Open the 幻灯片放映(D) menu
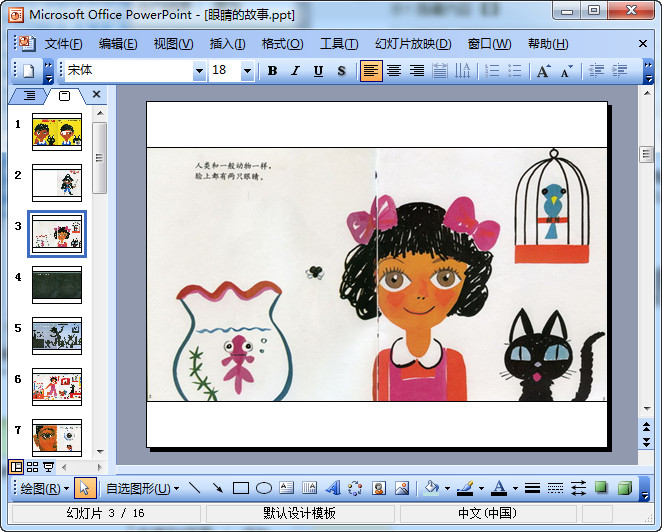 click(413, 44)
